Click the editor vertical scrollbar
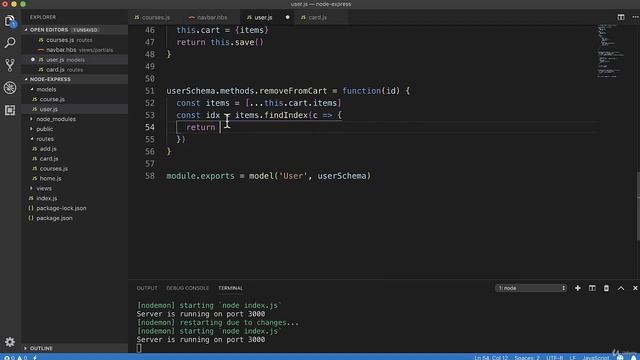This screenshot has width=640, height=360. pyautogui.click(x=638, y=207)
